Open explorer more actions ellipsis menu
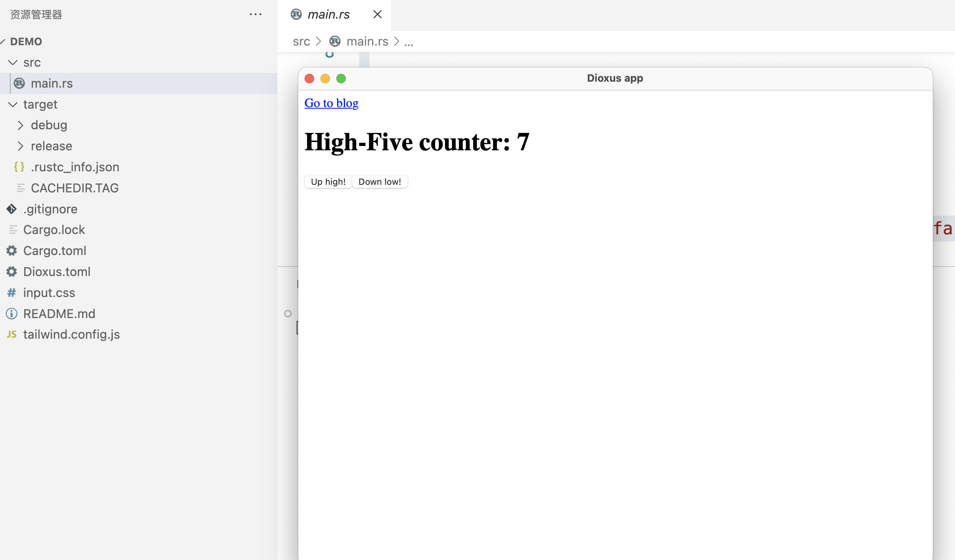The width and height of the screenshot is (955, 560). (255, 14)
